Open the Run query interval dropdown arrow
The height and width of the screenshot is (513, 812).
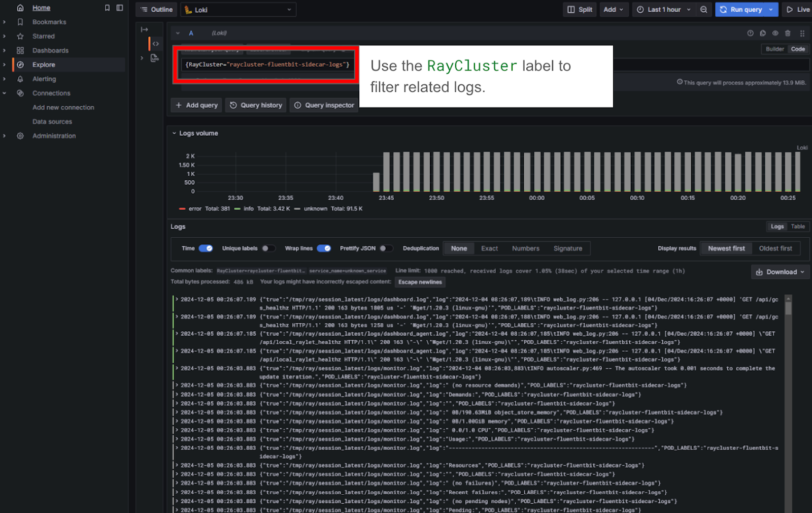click(x=771, y=10)
